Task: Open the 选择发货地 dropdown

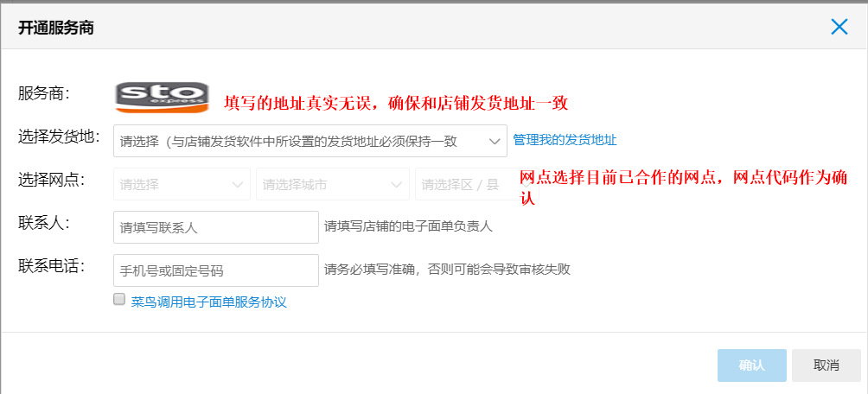Action: pos(310,141)
